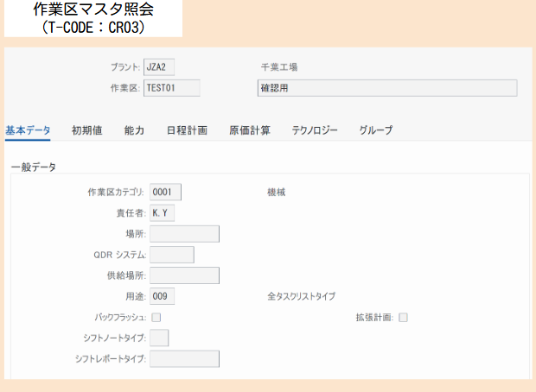Focus the 供給場所 input field
The height and width of the screenshot is (392, 536).
(x=185, y=275)
